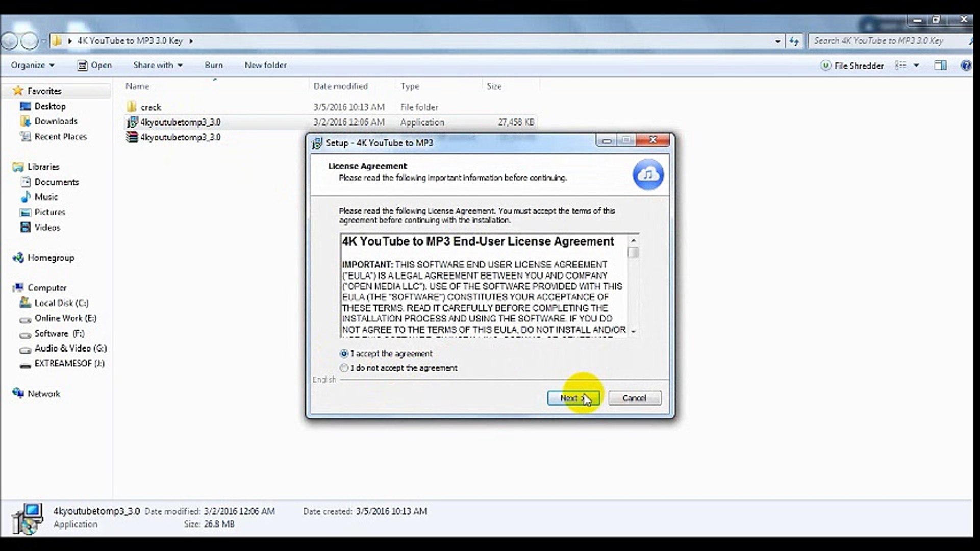This screenshot has height=551, width=980.
Task: Click the Next button in Setup
Action: pyautogui.click(x=573, y=398)
